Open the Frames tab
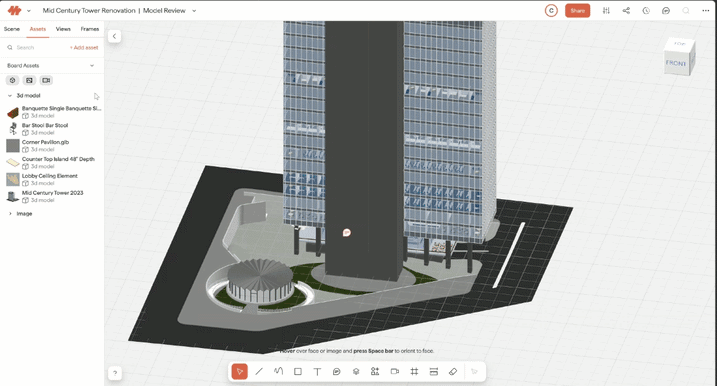 click(x=90, y=29)
